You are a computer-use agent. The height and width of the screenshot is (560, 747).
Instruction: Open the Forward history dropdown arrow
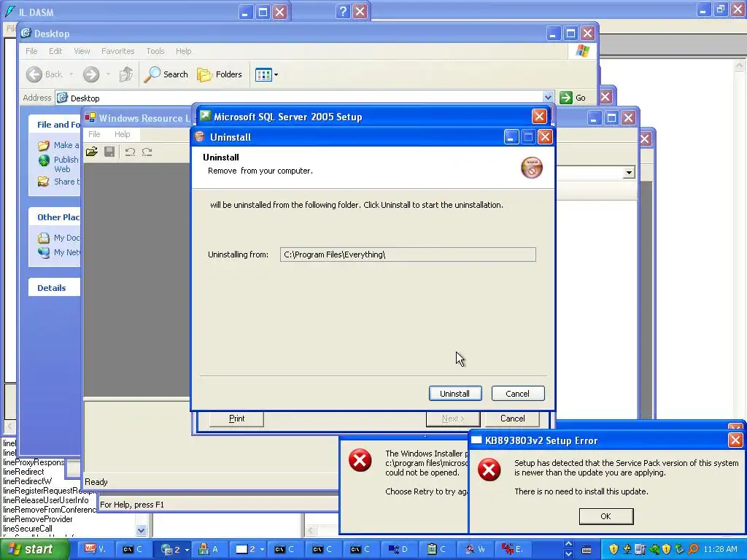coord(108,74)
